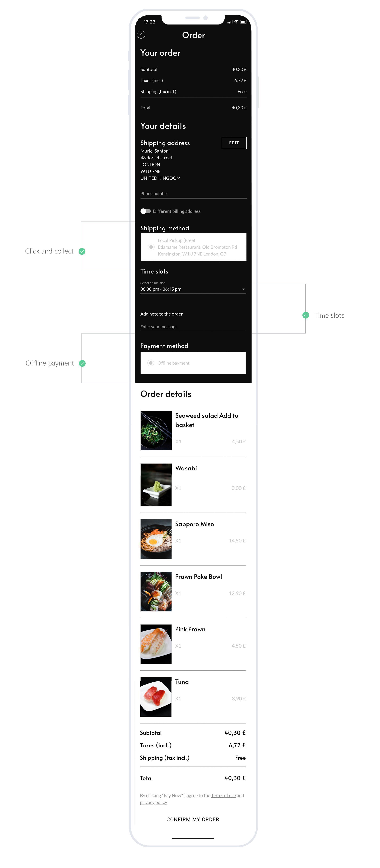This screenshot has height=868, width=380.
Task: Open the Terms of use link
Action: pyautogui.click(x=223, y=796)
